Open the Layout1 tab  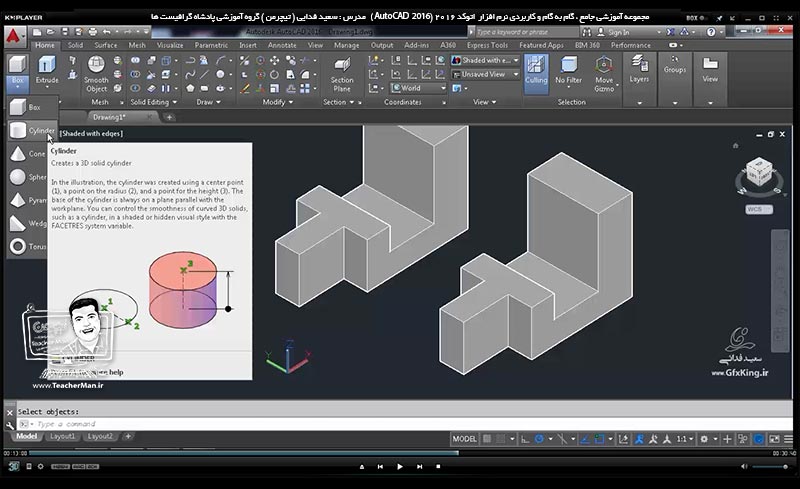62,436
